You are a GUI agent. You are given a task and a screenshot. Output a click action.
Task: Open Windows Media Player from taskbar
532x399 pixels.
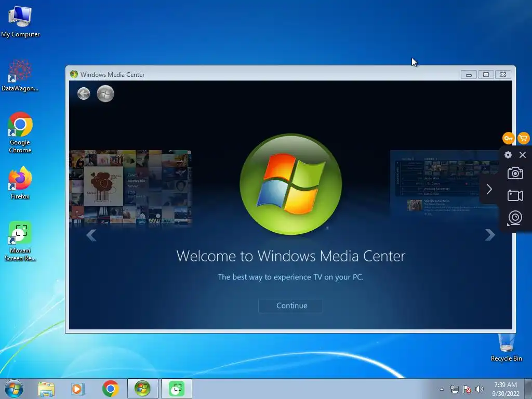pyautogui.click(x=77, y=389)
